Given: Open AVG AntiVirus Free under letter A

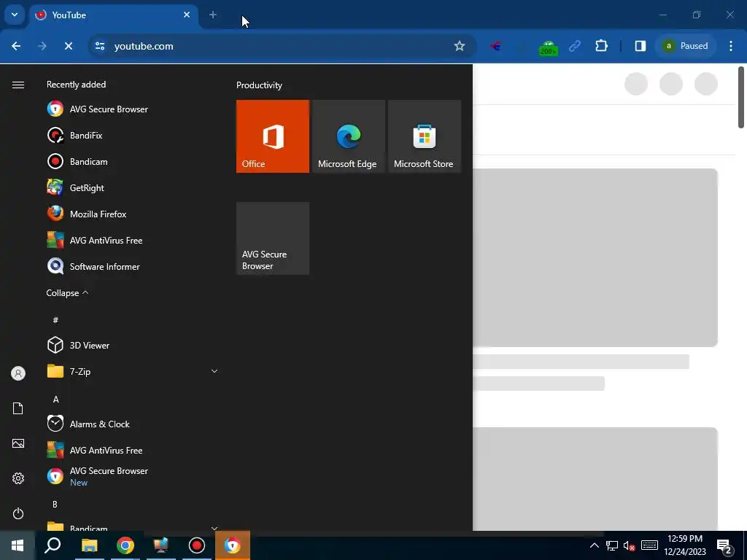Looking at the screenshot, I should [x=133, y=450].
